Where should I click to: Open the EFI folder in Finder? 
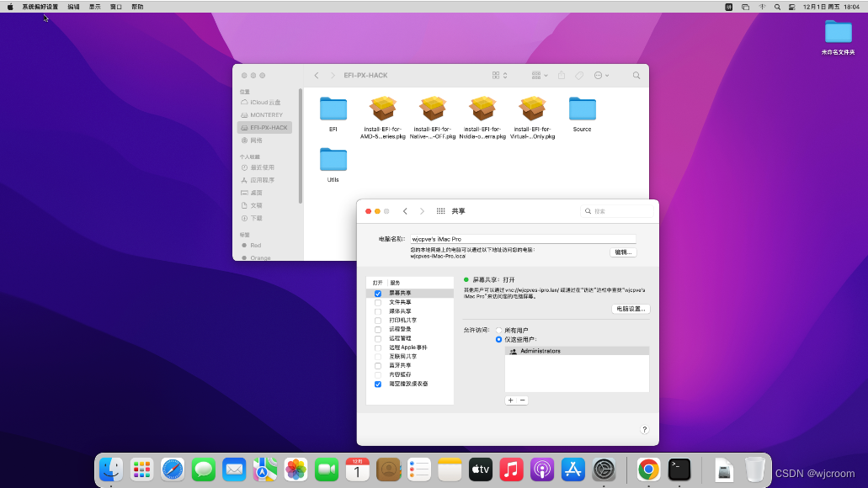pos(333,109)
